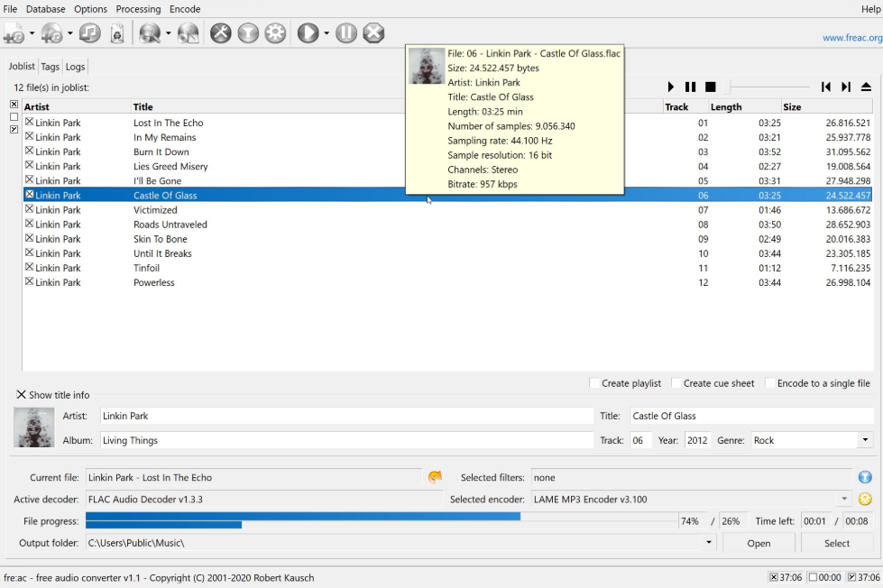Expand the Start encoding dropdown arrow
The height and width of the screenshot is (588, 883).
327,33
